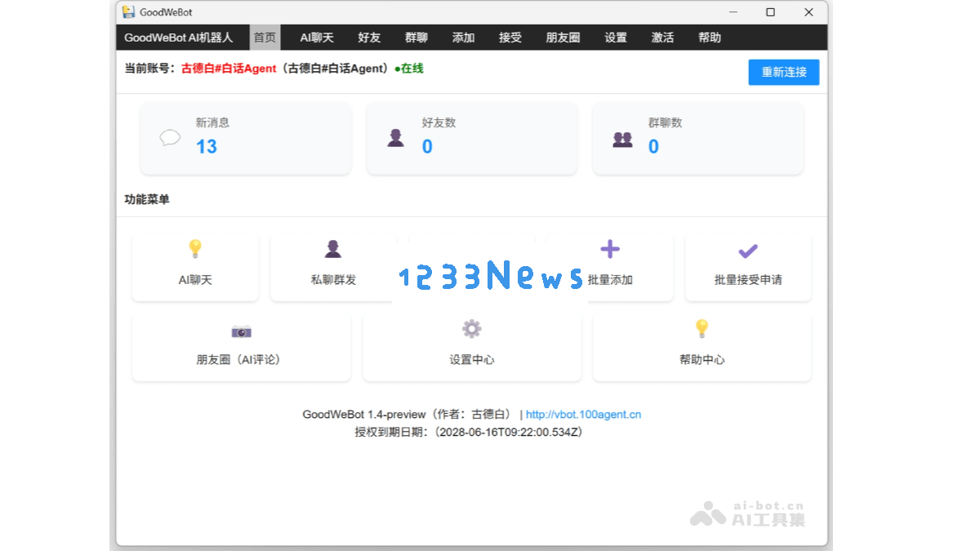Click the 群聊数 count value 0

pyautogui.click(x=653, y=147)
